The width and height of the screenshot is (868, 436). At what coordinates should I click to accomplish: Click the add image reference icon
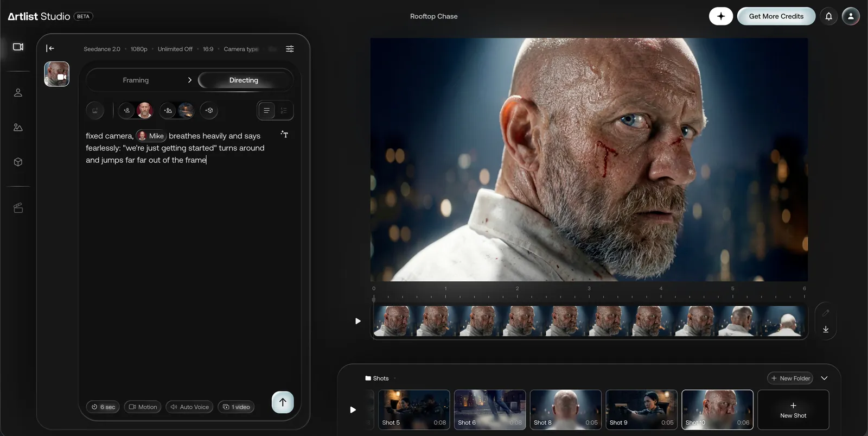click(95, 111)
